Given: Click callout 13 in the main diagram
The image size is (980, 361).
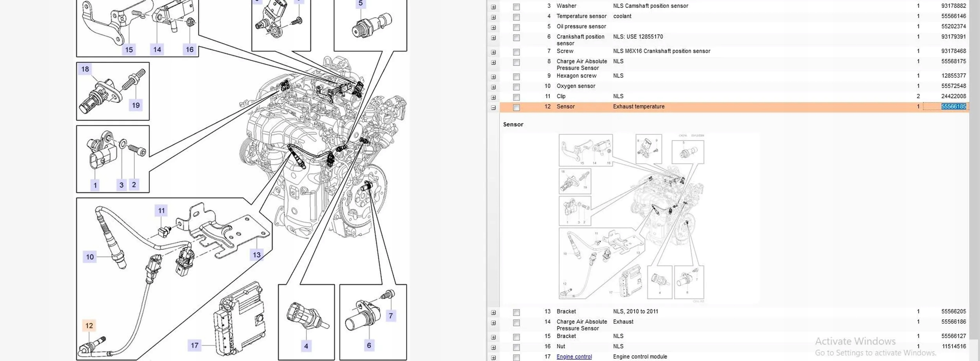Looking at the screenshot, I should [257, 255].
